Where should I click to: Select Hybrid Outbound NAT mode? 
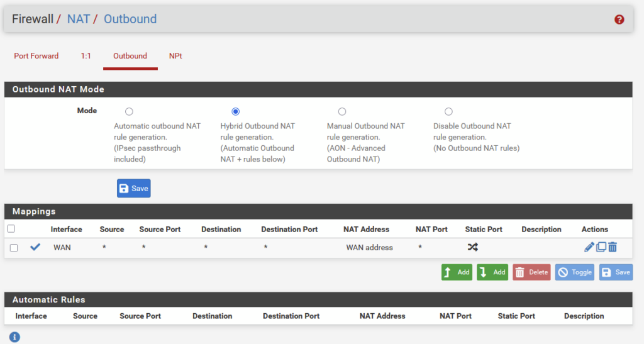(x=236, y=112)
